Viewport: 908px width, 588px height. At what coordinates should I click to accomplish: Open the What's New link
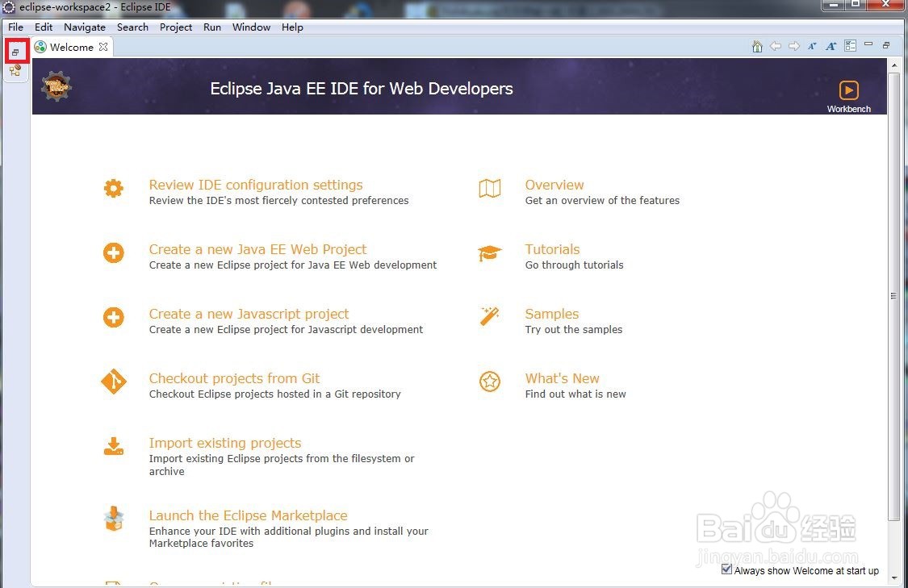[x=563, y=378]
